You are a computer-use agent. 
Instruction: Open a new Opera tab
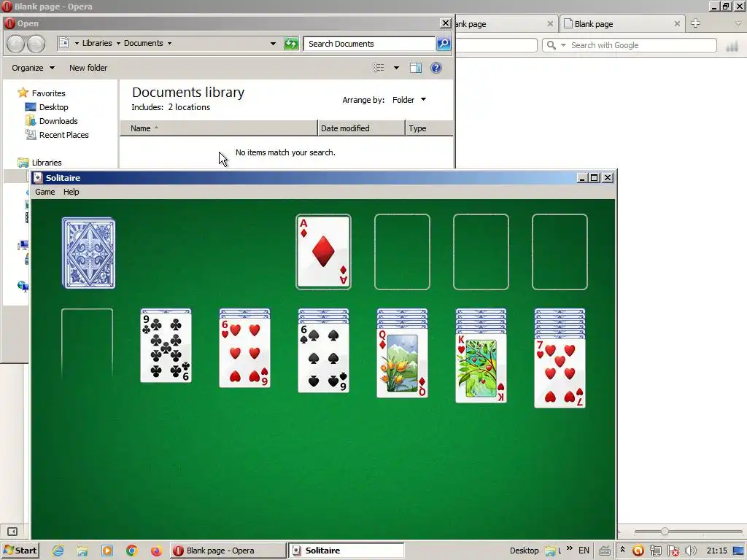point(695,23)
